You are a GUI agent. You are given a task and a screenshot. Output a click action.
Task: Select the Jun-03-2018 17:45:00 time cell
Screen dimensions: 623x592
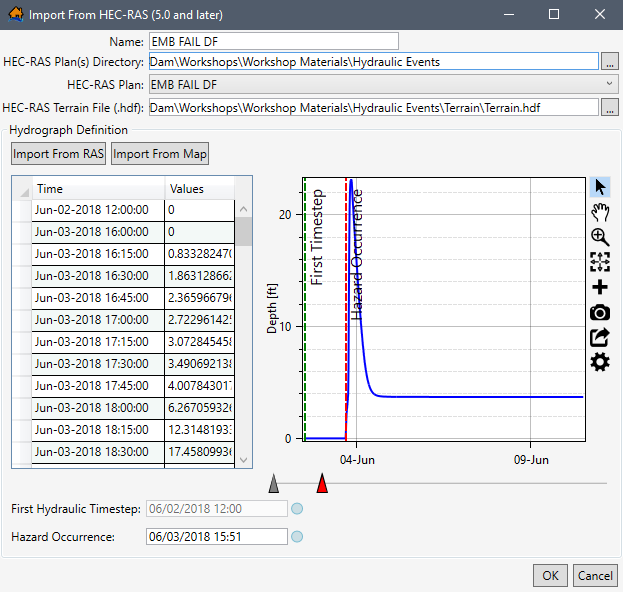[x=98, y=386]
